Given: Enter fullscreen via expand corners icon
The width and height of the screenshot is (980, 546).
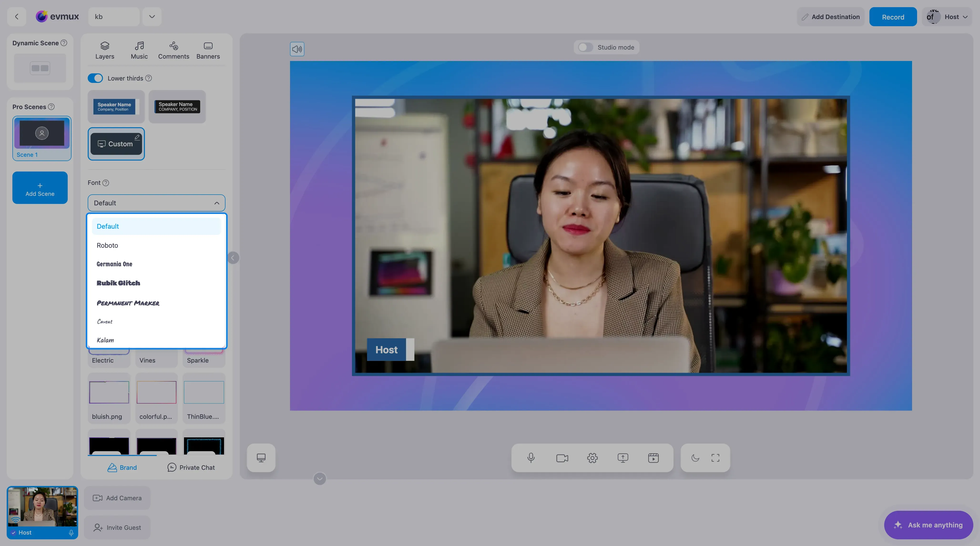Looking at the screenshot, I should [x=715, y=458].
